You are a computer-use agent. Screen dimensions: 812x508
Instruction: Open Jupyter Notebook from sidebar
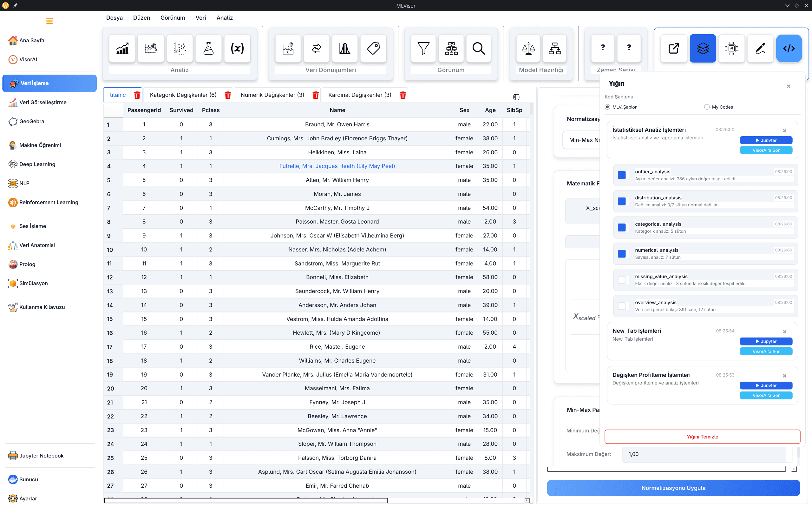tap(49, 456)
